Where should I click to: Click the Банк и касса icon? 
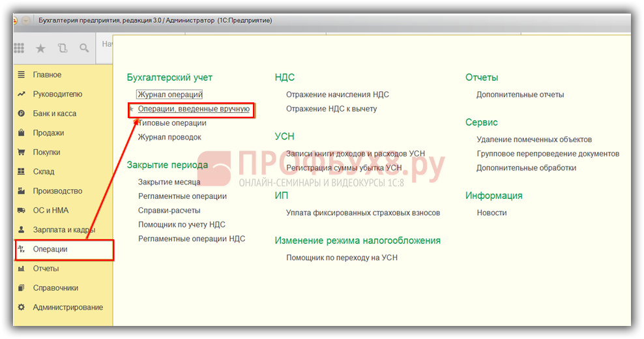tap(22, 113)
